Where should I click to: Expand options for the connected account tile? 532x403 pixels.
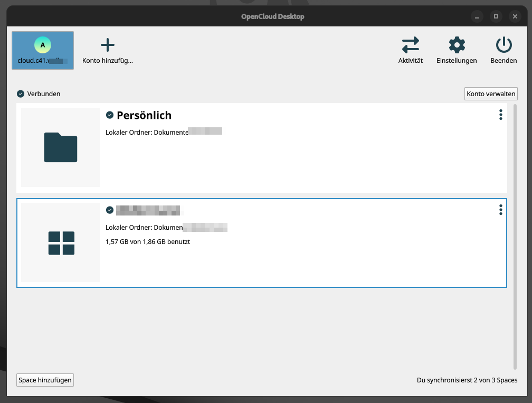coord(491,93)
